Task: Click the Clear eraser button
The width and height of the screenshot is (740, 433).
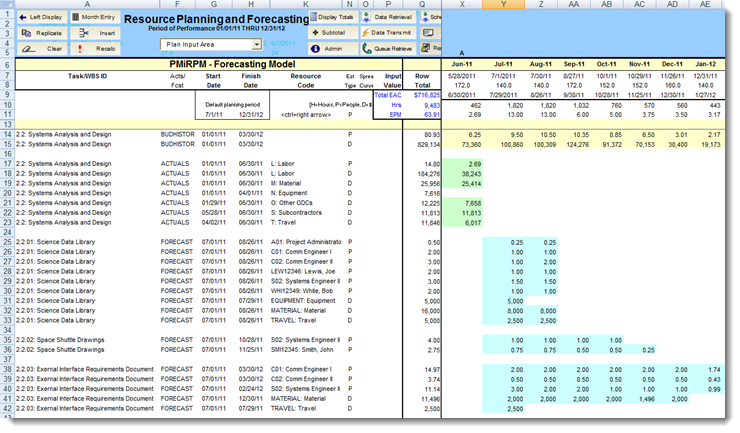Action: 42,49
